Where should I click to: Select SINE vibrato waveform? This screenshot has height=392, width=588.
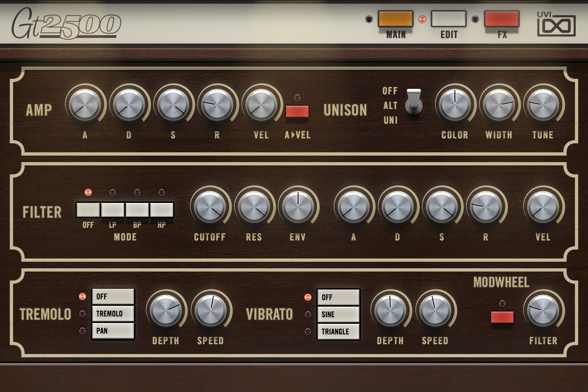point(339,314)
